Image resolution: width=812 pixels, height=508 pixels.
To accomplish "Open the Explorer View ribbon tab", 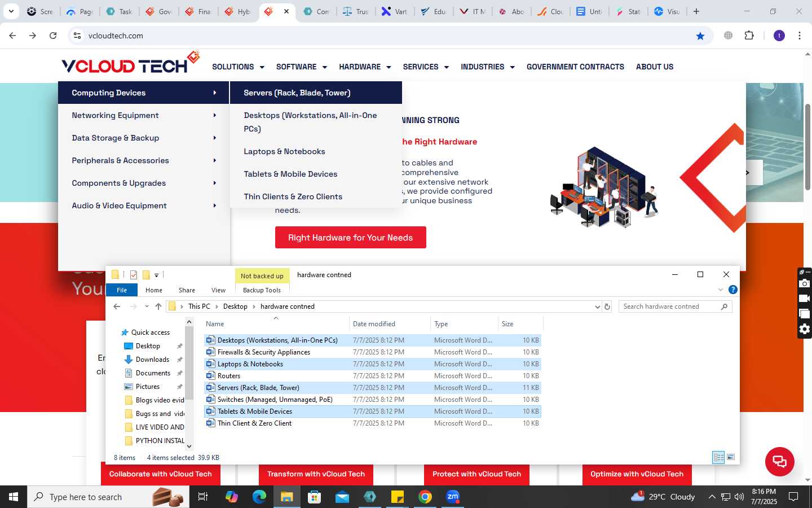I will coord(218,290).
